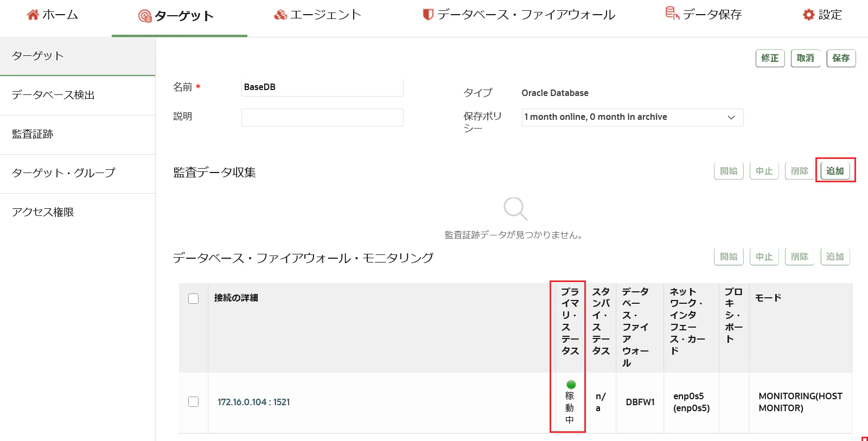Open the データベース・ファイアウォール tab

519,15
